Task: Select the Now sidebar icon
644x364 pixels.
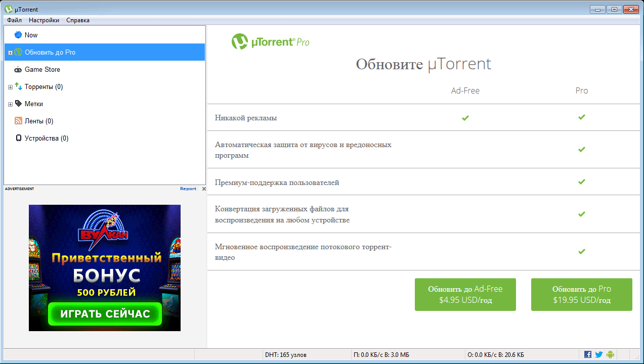Action: pos(19,34)
